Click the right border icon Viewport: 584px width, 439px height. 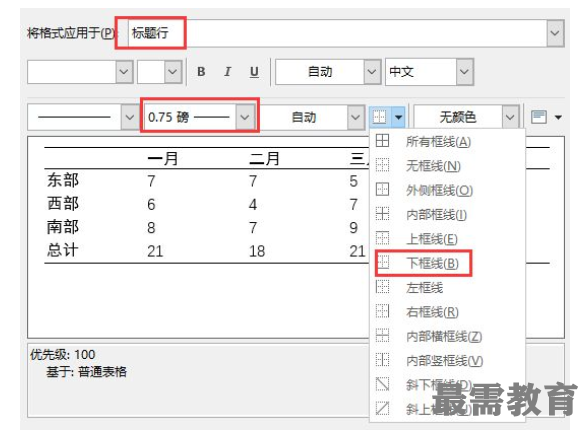(382, 311)
